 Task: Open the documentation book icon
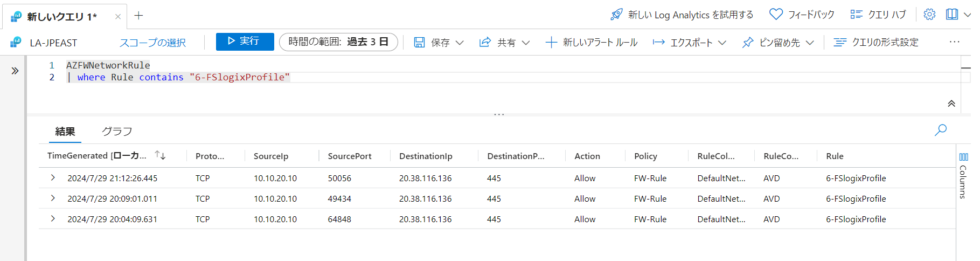(x=952, y=15)
